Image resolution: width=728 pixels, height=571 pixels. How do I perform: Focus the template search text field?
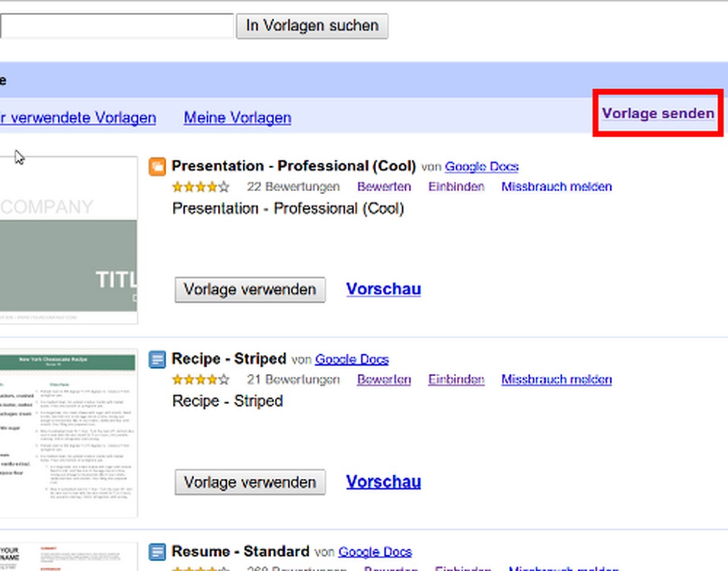point(115,26)
